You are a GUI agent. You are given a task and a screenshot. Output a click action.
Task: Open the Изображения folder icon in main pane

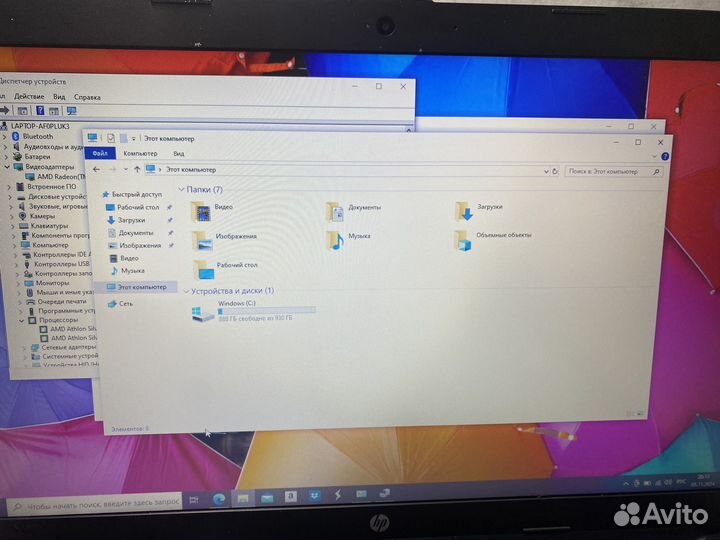click(202, 241)
